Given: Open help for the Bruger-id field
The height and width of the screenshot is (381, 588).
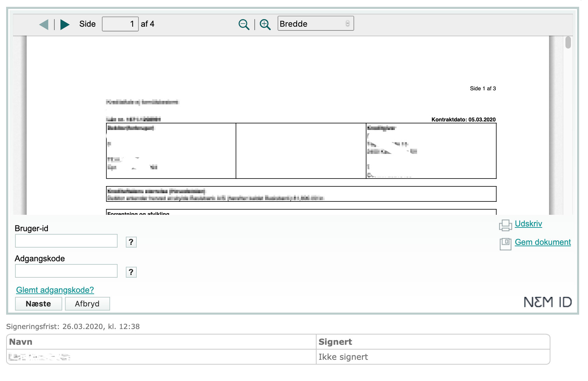Looking at the screenshot, I should click(131, 242).
